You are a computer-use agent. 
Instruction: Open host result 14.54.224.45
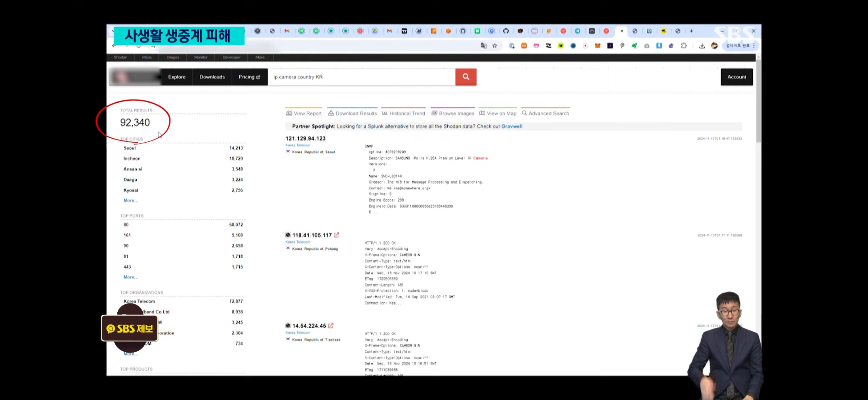click(309, 326)
